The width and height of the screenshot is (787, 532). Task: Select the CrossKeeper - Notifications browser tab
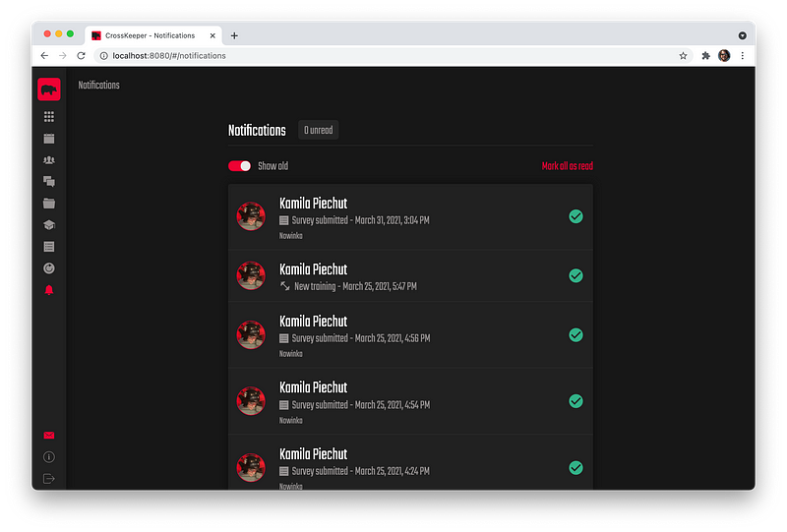pyautogui.click(x=151, y=35)
